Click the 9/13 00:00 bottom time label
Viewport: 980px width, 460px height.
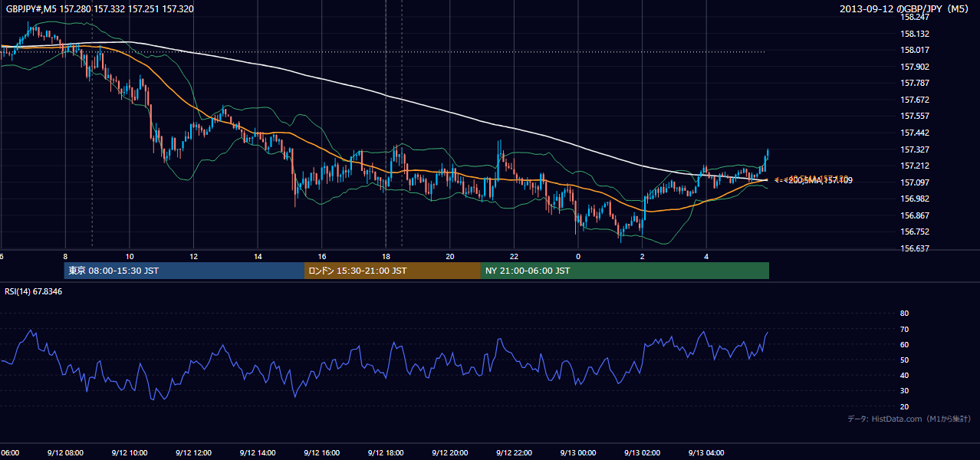click(x=577, y=452)
